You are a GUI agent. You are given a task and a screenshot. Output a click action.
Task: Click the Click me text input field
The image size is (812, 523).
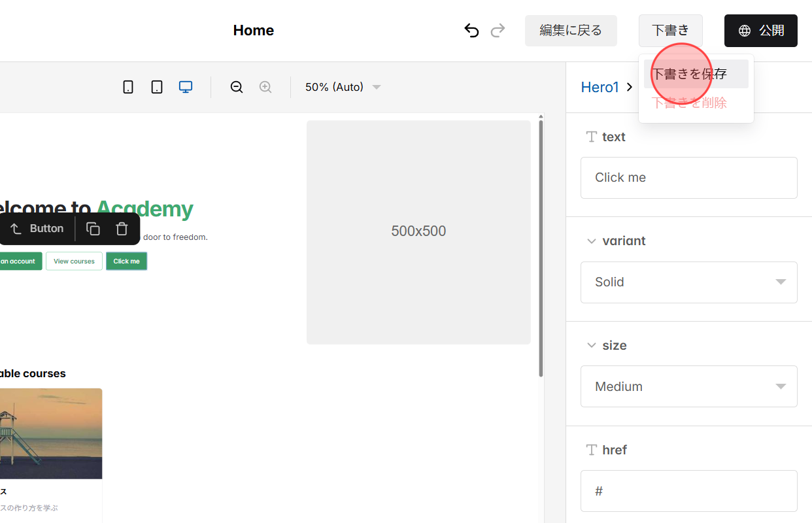click(x=688, y=177)
